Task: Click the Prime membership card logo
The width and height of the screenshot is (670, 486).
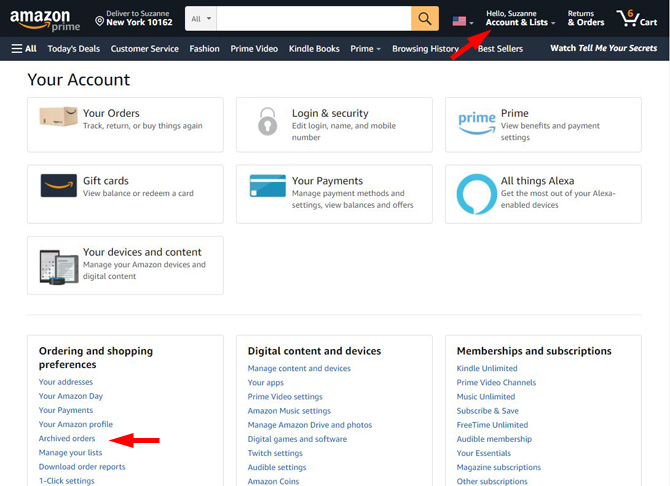Action: pyautogui.click(x=476, y=123)
